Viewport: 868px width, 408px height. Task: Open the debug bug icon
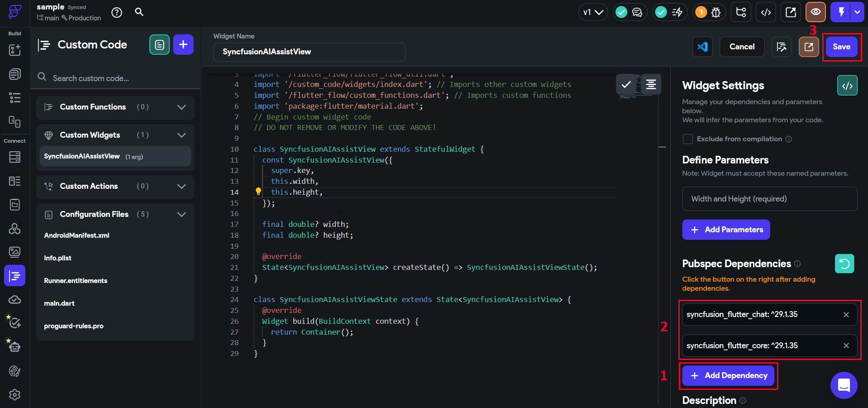tap(716, 12)
